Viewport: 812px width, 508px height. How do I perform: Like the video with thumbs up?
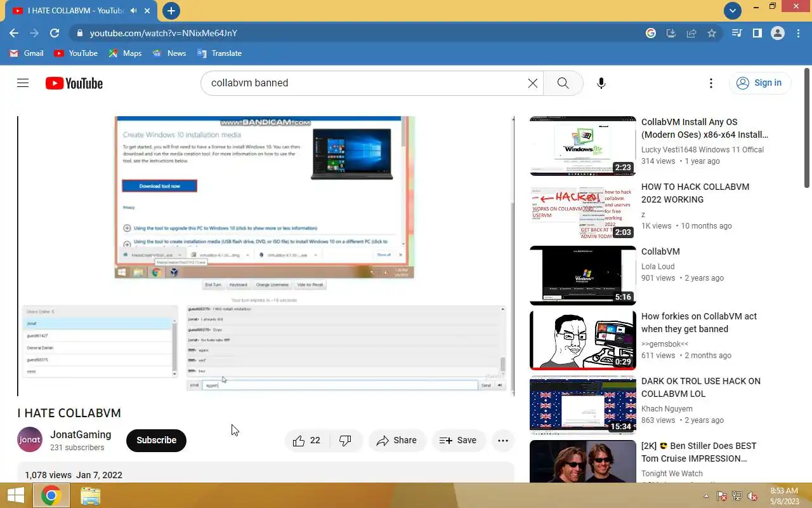307,441
